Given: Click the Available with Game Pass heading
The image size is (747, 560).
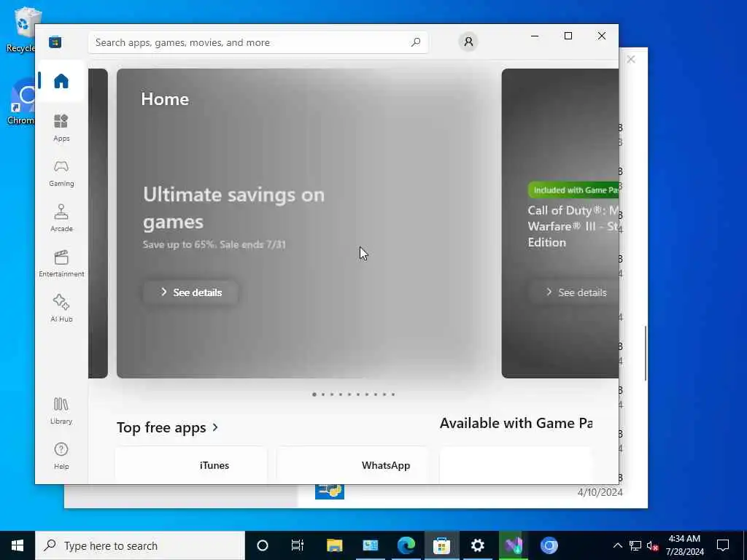Looking at the screenshot, I should coord(516,424).
